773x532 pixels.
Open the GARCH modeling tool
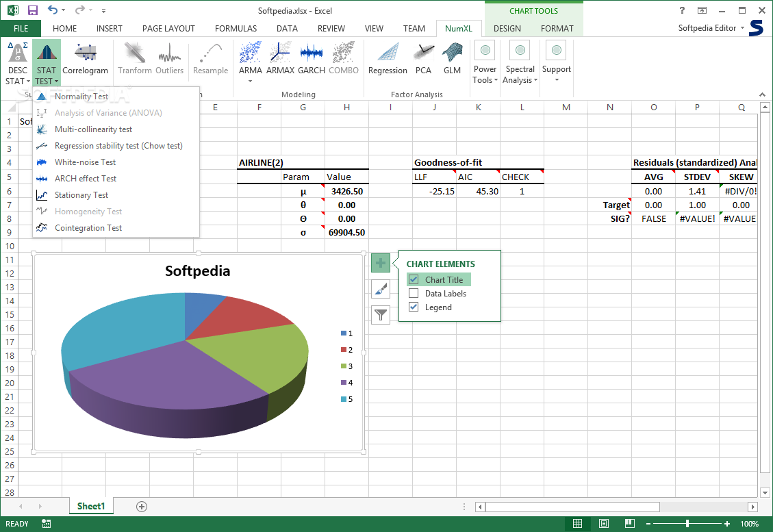click(311, 59)
